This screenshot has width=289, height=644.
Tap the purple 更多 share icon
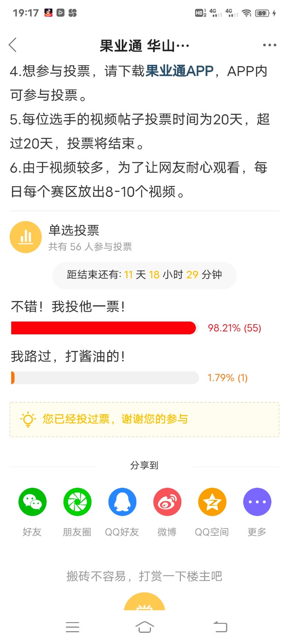click(257, 502)
